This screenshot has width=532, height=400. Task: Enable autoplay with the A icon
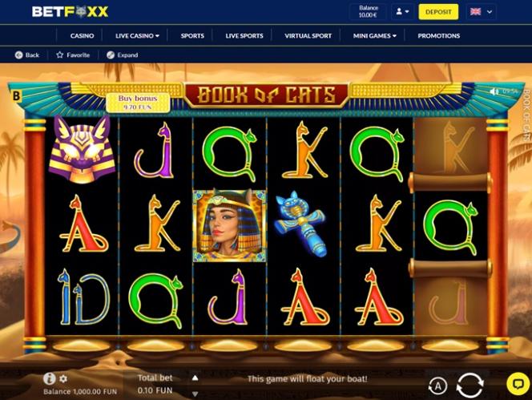click(x=437, y=386)
